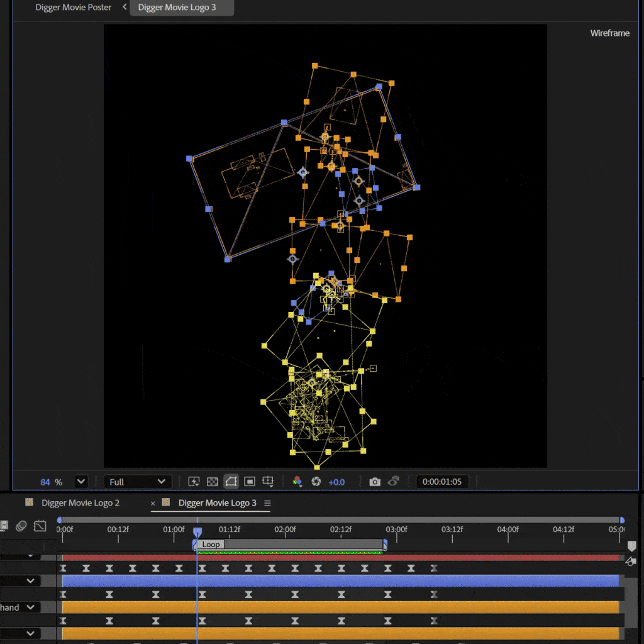Click the work area end handle

pos(385,545)
